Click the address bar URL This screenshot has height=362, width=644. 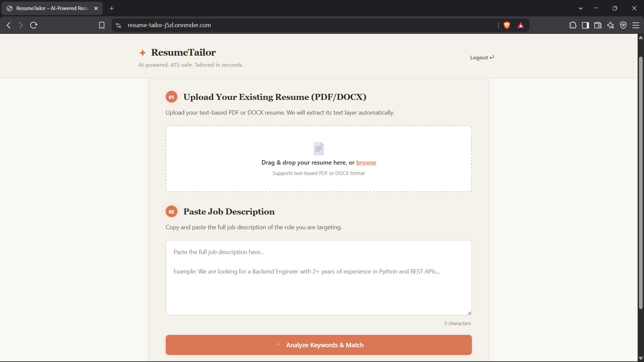[169, 25]
